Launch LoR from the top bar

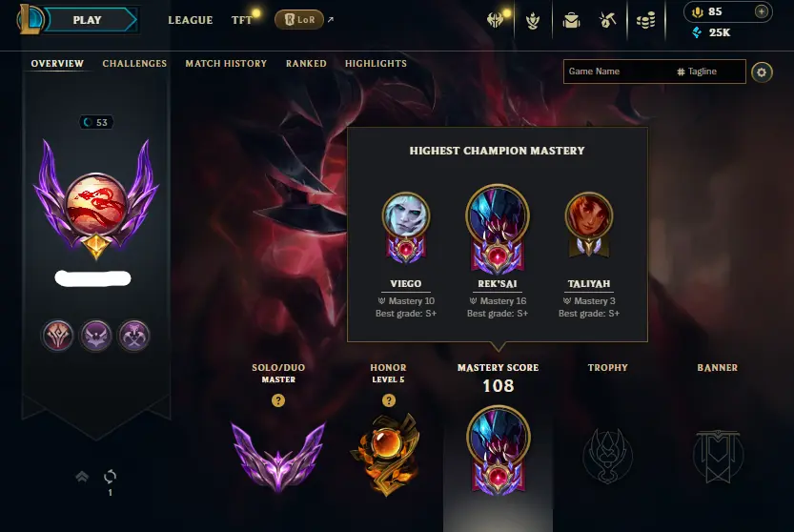299,20
